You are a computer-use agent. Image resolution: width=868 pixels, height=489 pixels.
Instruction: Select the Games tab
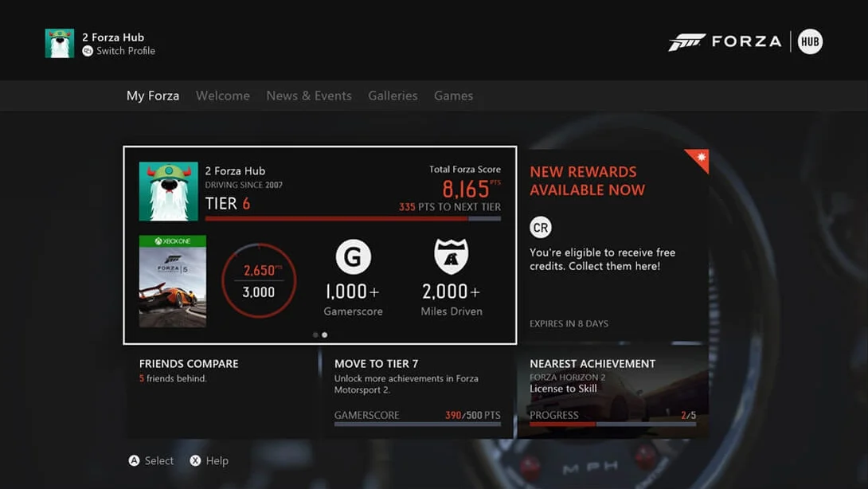click(x=453, y=96)
